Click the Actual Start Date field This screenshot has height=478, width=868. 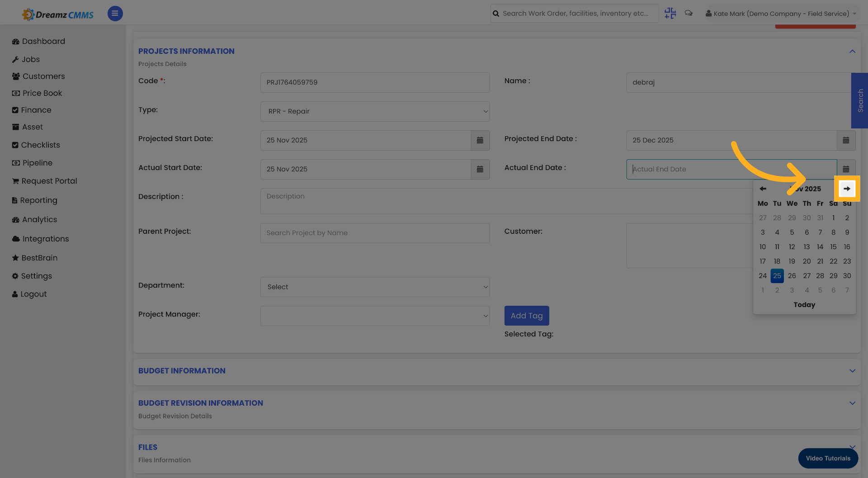[365, 169]
